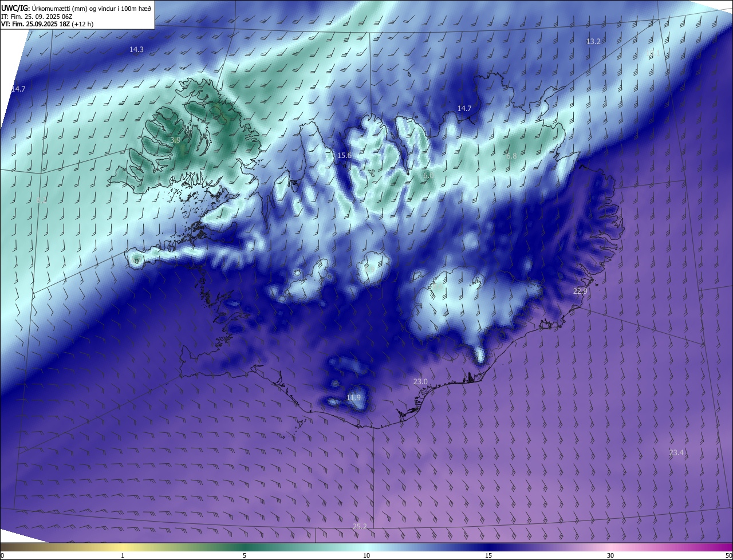Viewport: 733px width, 560px height.
Task: Click the 6.0 value label
Action: (428, 175)
